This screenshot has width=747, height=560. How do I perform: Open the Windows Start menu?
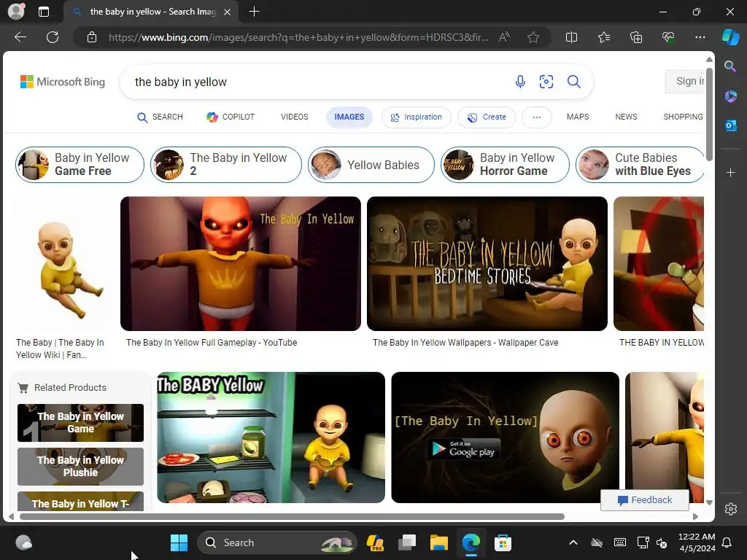click(x=179, y=542)
